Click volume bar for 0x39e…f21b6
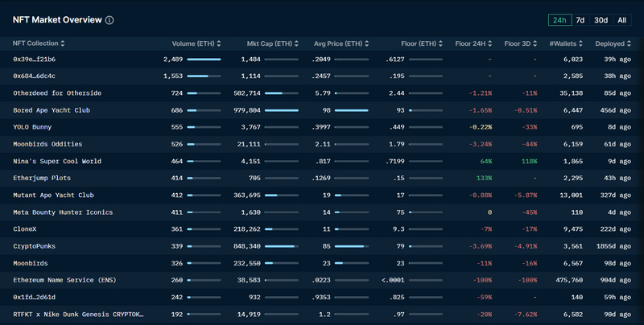This screenshot has width=644, height=325. click(x=204, y=59)
